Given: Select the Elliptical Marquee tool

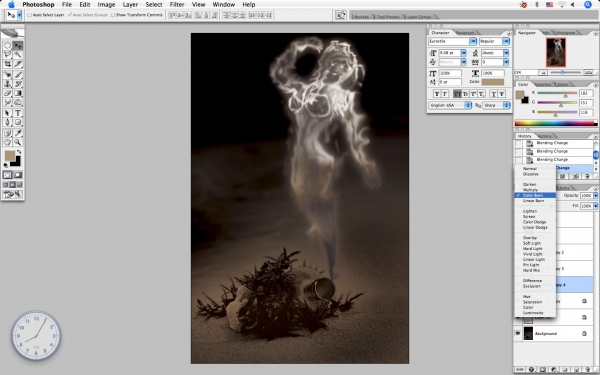Looking at the screenshot, I should 7,46.
